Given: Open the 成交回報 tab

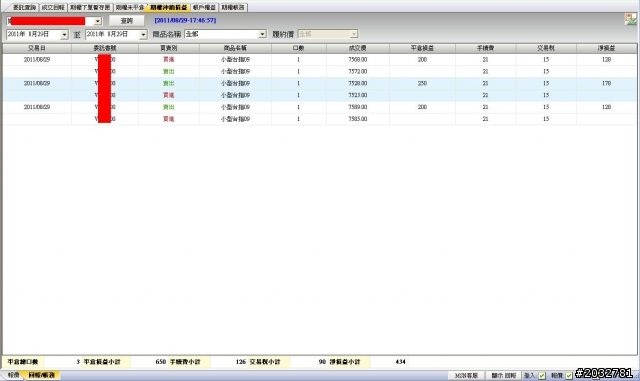Looking at the screenshot, I should coord(53,7).
